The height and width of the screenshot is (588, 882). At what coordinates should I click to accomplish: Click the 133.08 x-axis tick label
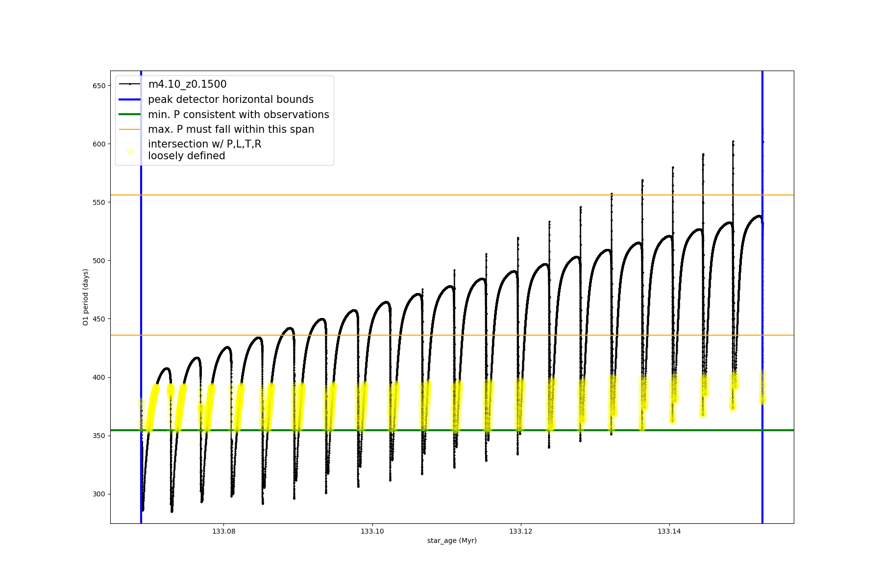pyautogui.click(x=223, y=531)
